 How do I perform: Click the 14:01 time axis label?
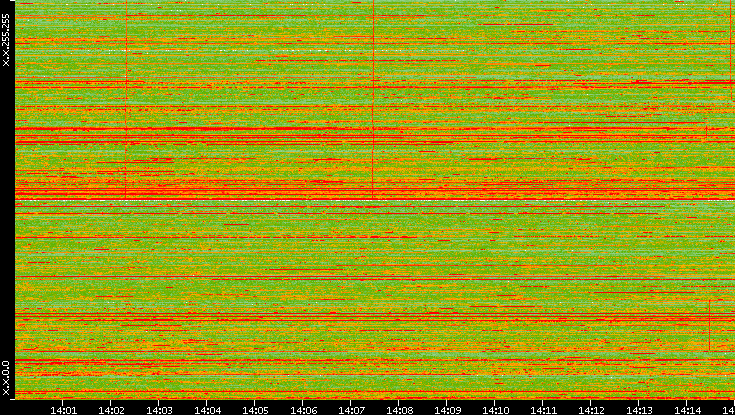tap(63, 410)
